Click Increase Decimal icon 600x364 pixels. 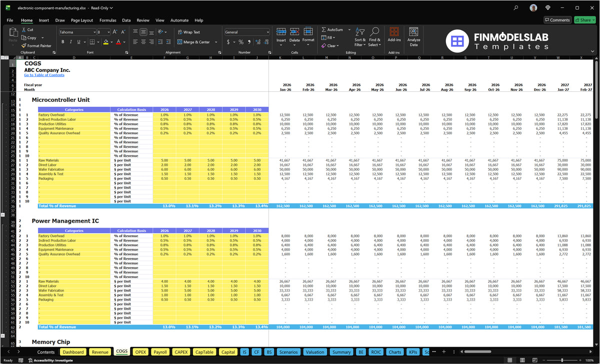point(258,42)
